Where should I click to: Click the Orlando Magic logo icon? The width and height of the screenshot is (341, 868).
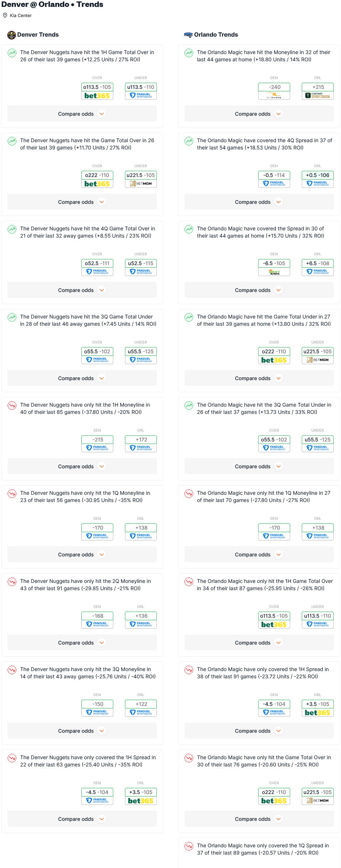click(x=188, y=35)
